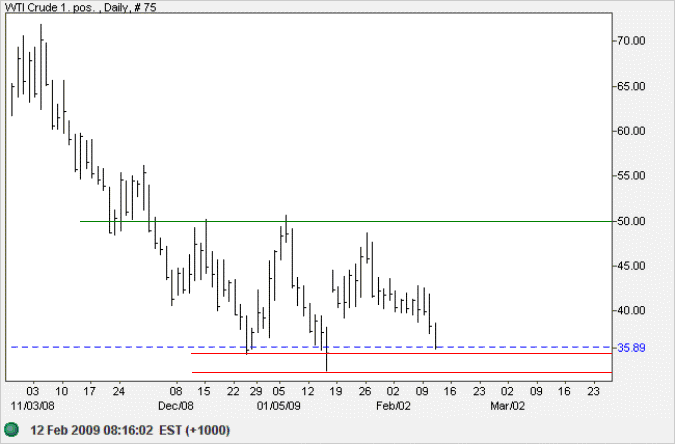Click the 40.00 price axis label
The height and width of the screenshot is (444, 675).
coord(631,310)
